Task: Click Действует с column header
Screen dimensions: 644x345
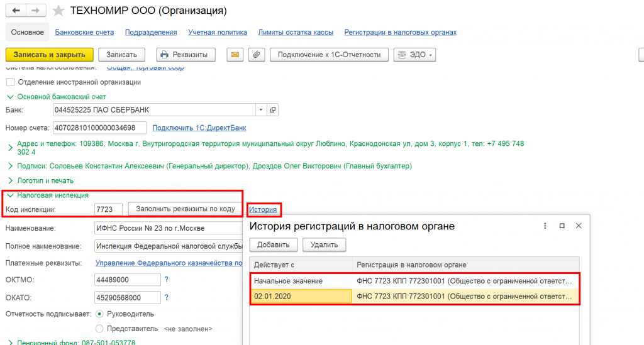Action: click(x=301, y=265)
